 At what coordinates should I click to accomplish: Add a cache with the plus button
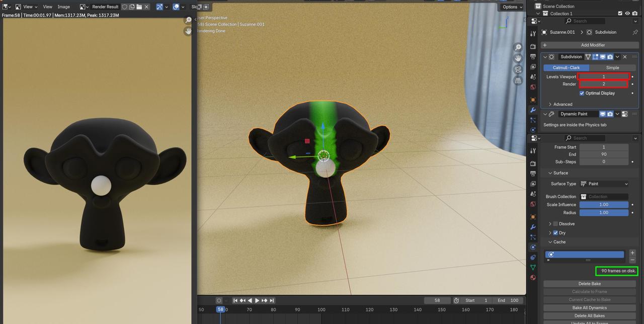[x=632, y=253]
